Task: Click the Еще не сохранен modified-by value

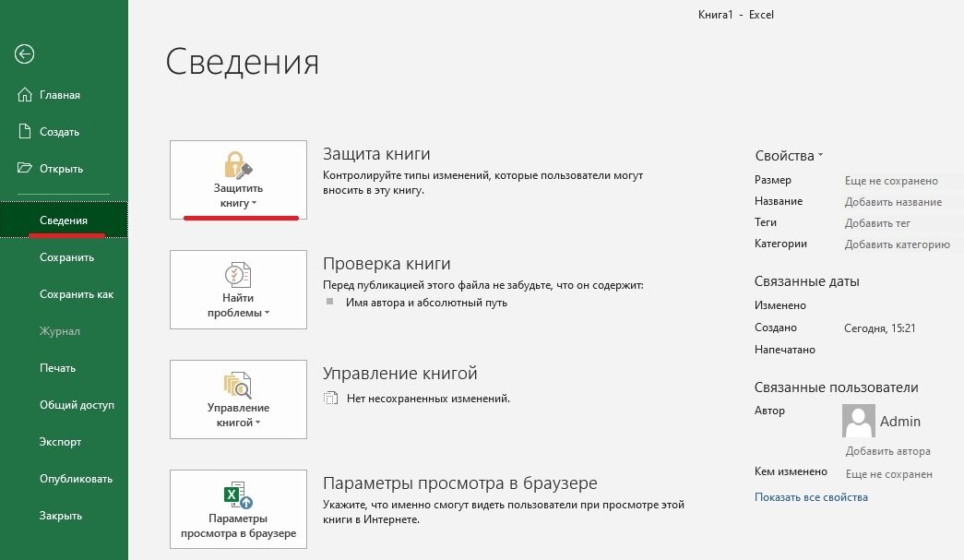Action: click(889, 474)
